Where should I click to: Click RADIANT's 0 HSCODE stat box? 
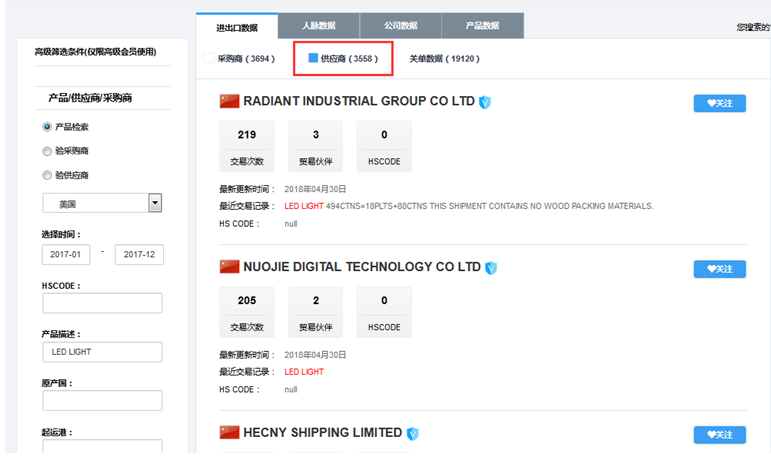click(384, 146)
